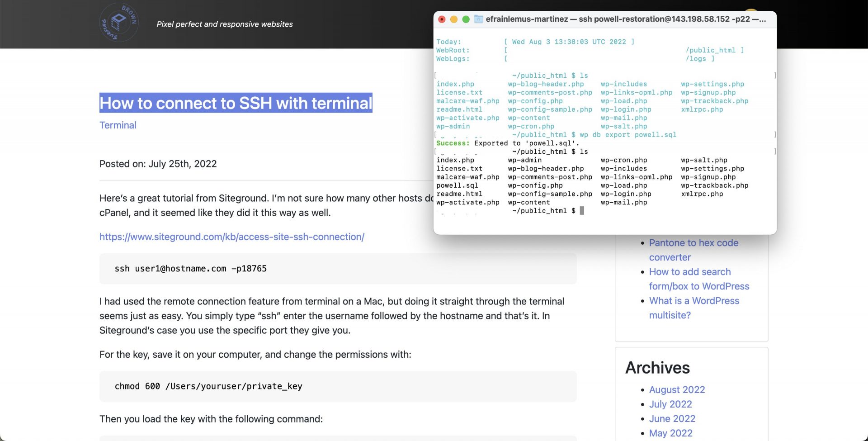868x441 pixels.
Task: Click the Archives heading
Action: [x=657, y=368]
